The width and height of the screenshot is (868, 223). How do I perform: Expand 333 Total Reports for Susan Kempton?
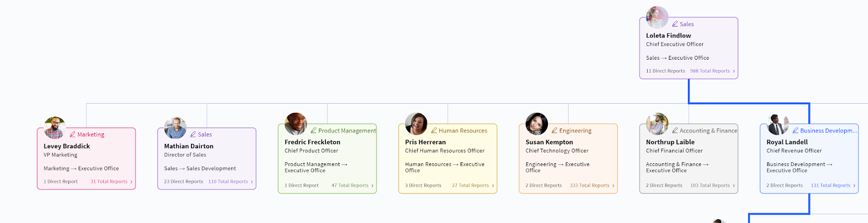pos(592,186)
